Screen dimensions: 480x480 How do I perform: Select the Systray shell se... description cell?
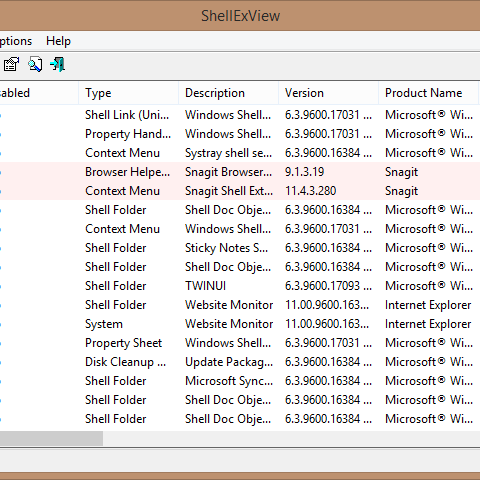[228, 153]
